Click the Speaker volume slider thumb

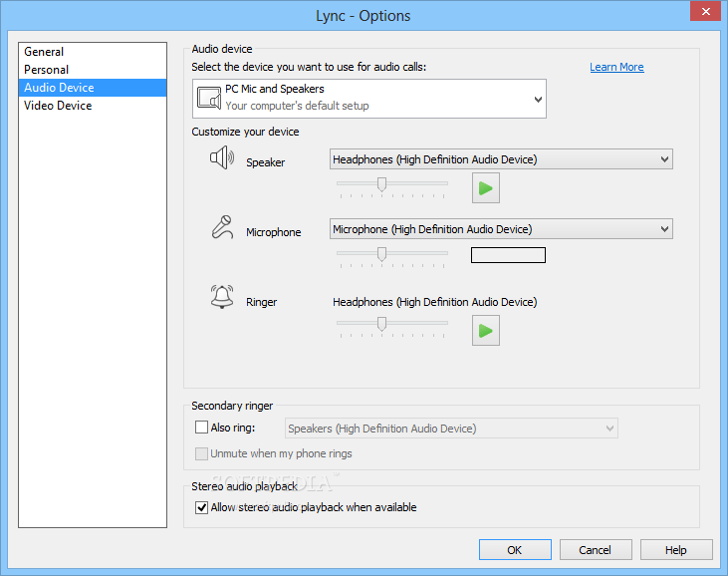(x=381, y=184)
